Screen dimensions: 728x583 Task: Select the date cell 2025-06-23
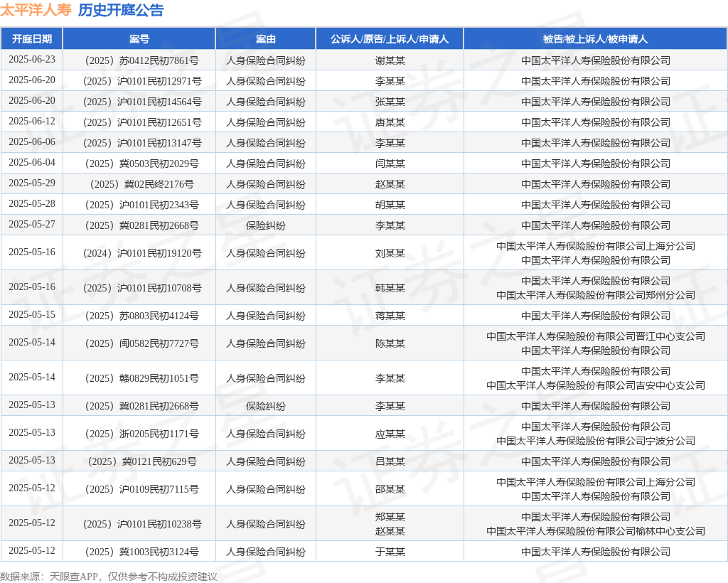[31, 60]
